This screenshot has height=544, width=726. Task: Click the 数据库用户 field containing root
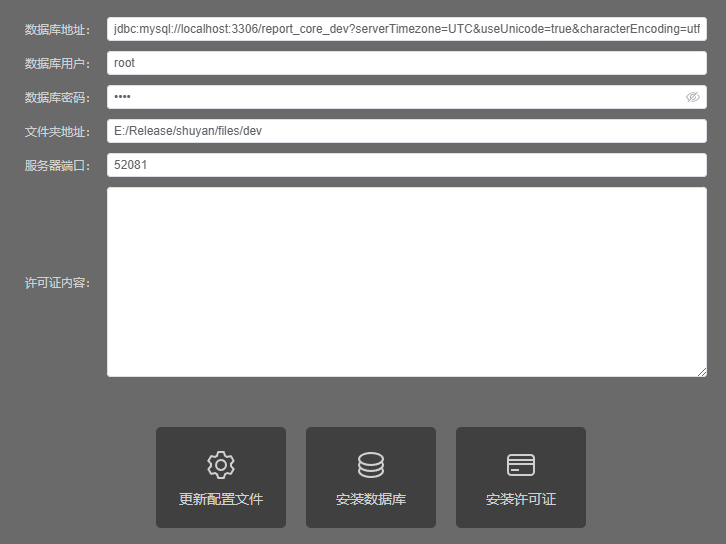pyautogui.click(x=407, y=63)
